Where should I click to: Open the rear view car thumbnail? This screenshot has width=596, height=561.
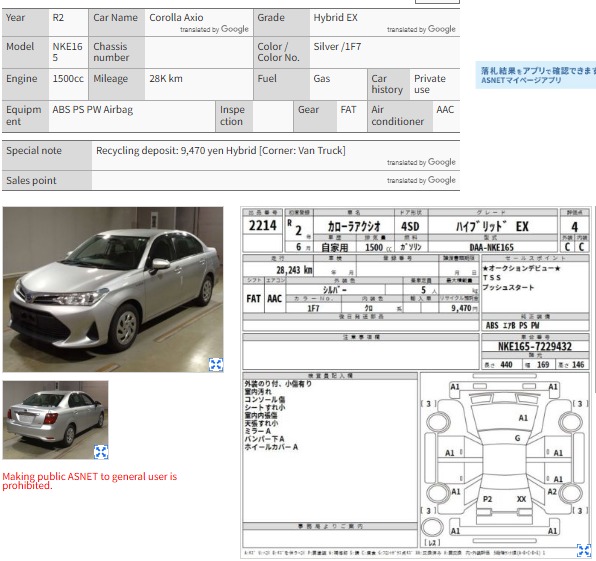[55, 420]
